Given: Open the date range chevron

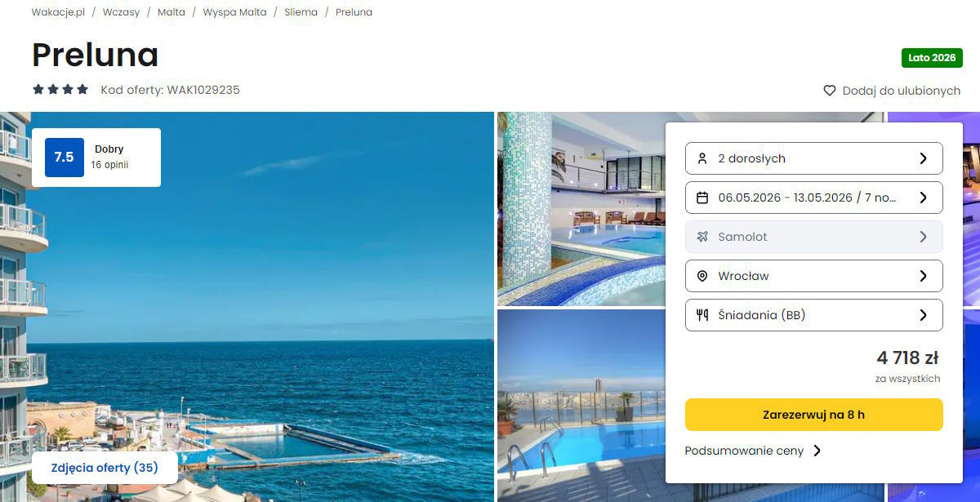Looking at the screenshot, I should pyautogui.click(x=924, y=198).
